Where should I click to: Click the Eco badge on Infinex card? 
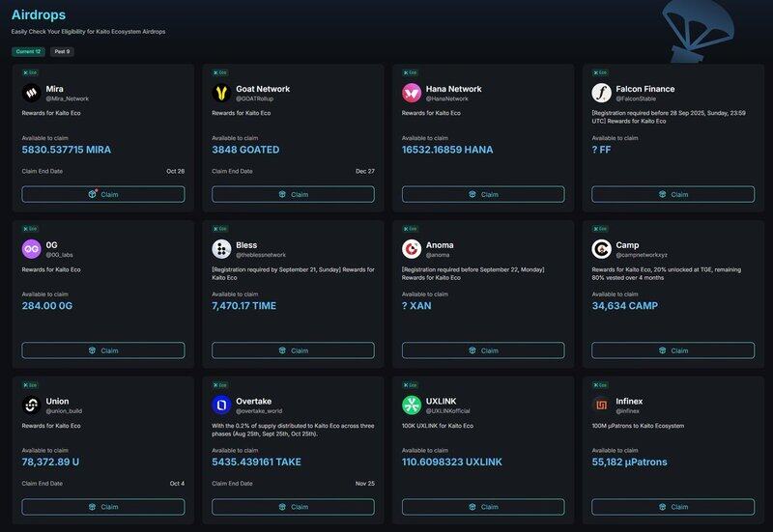[x=600, y=384]
